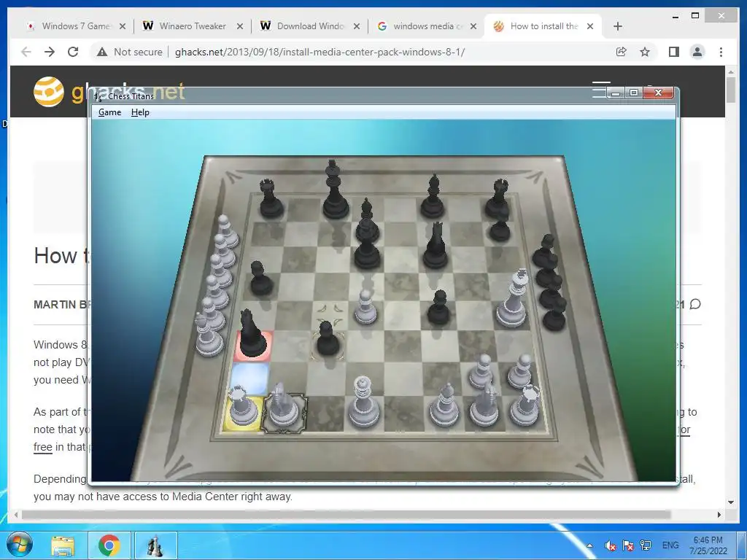Image resolution: width=747 pixels, height=560 pixels.
Task: Open the muted volume tray icon
Action: tap(611, 545)
